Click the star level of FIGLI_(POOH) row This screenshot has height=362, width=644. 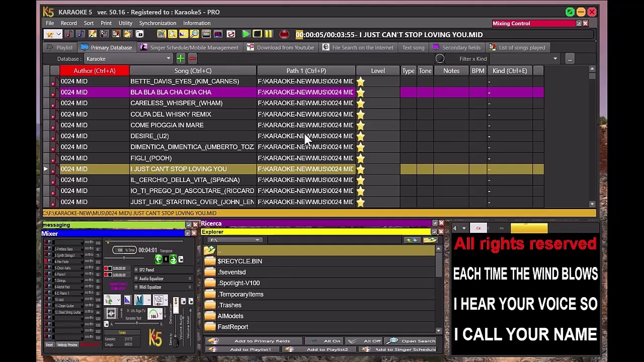pyautogui.click(x=361, y=158)
